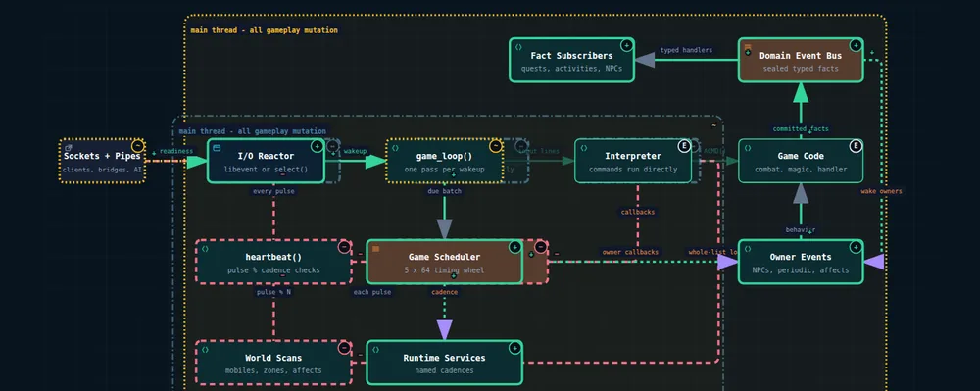Click the 'callbacks' label under Interpreter

[x=638, y=212]
